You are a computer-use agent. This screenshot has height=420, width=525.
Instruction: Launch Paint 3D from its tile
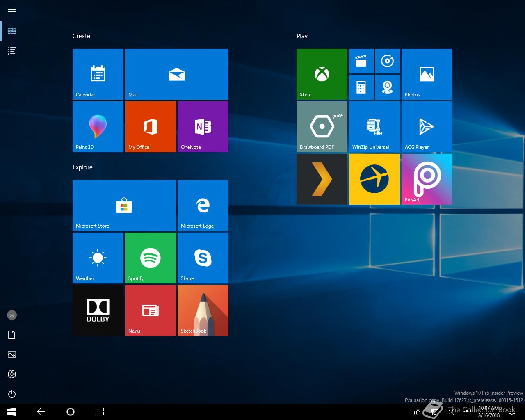[x=98, y=127]
